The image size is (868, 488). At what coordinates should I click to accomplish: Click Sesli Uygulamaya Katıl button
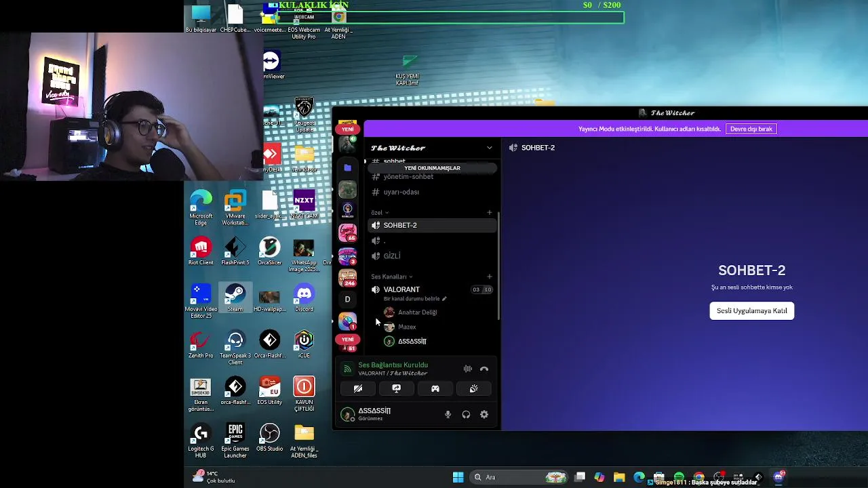click(751, 311)
